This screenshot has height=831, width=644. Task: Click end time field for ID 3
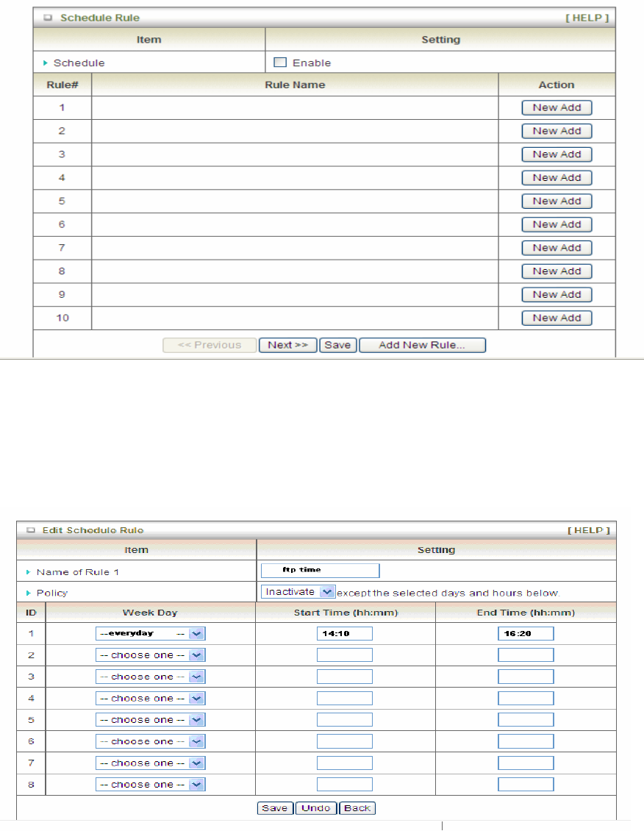(x=526, y=677)
